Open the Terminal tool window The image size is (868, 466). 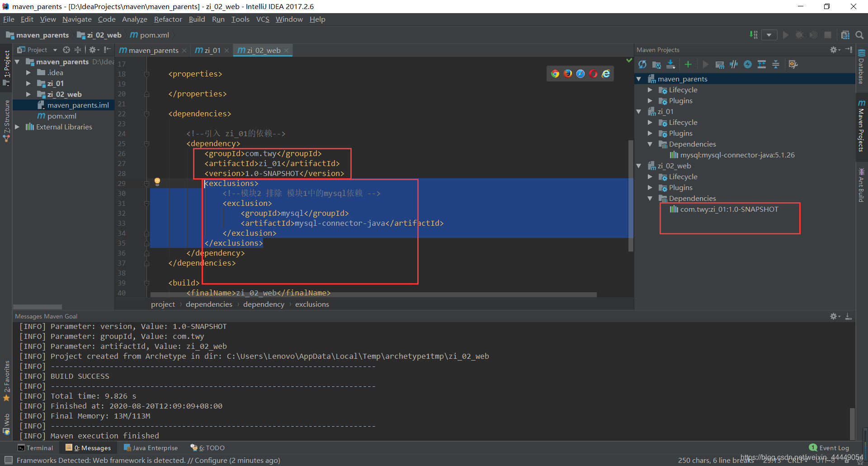tap(35, 448)
